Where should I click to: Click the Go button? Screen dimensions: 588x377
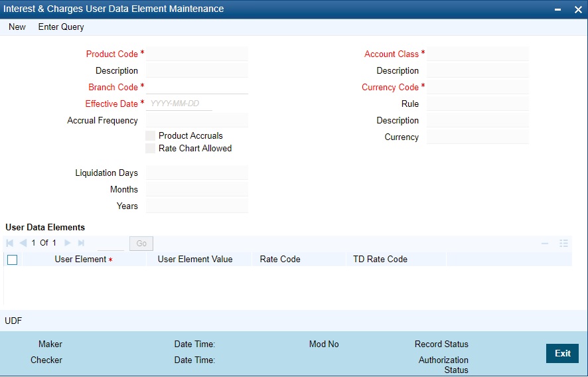(x=141, y=244)
